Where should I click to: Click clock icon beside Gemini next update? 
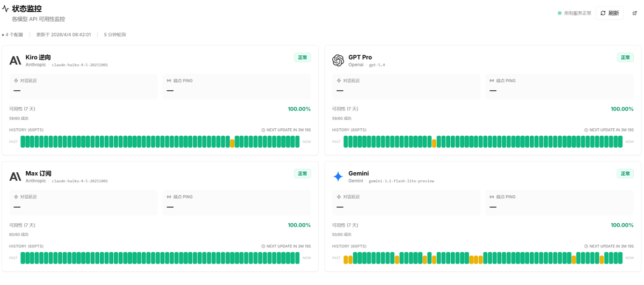click(x=586, y=246)
